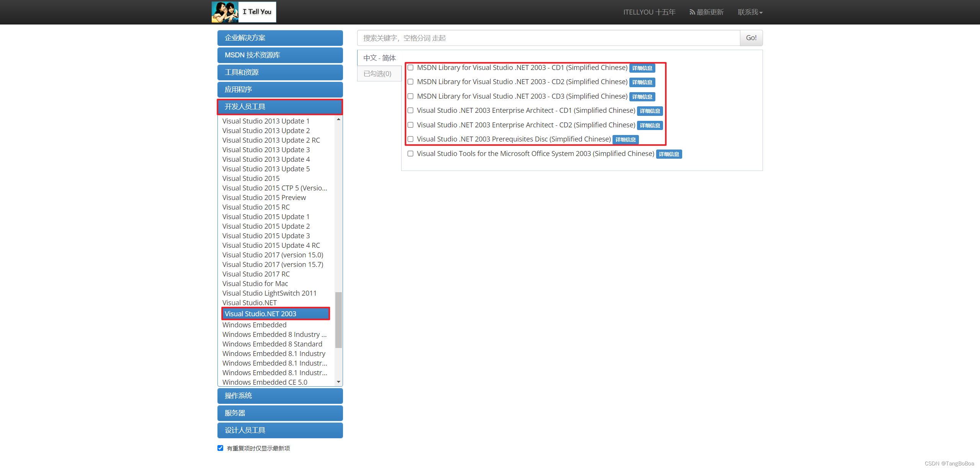
Task: Open 详细信息 for Enterprise Architect CD1
Action: pyautogui.click(x=650, y=111)
